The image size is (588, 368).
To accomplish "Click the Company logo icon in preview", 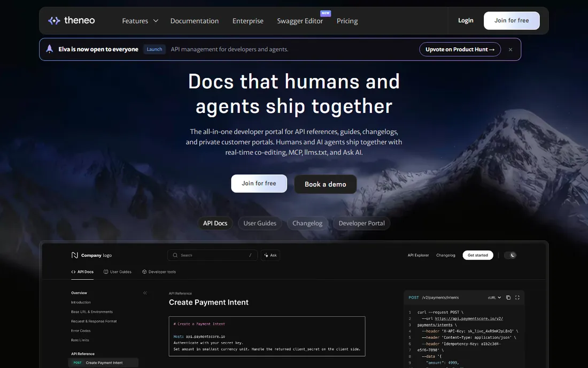I will (x=75, y=255).
